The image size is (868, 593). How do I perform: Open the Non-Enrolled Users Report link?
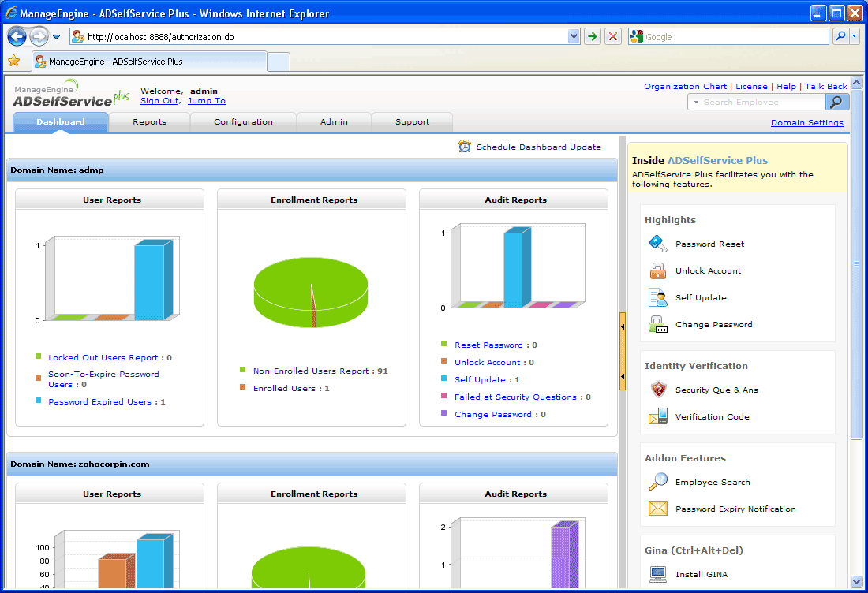[x=310, y=371]
